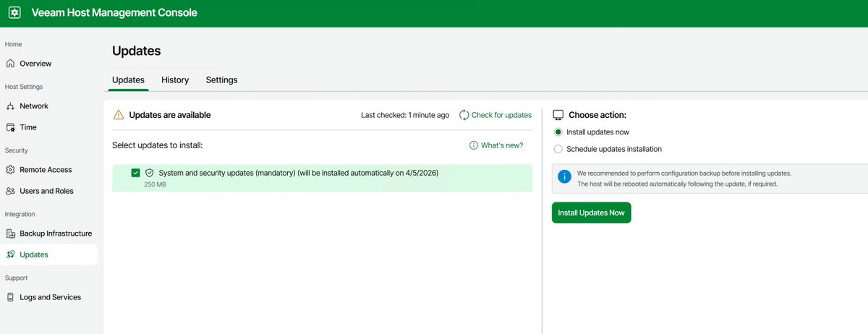868x334 pixels.
Task: Open the Settings tab
Action: [221, 80]
